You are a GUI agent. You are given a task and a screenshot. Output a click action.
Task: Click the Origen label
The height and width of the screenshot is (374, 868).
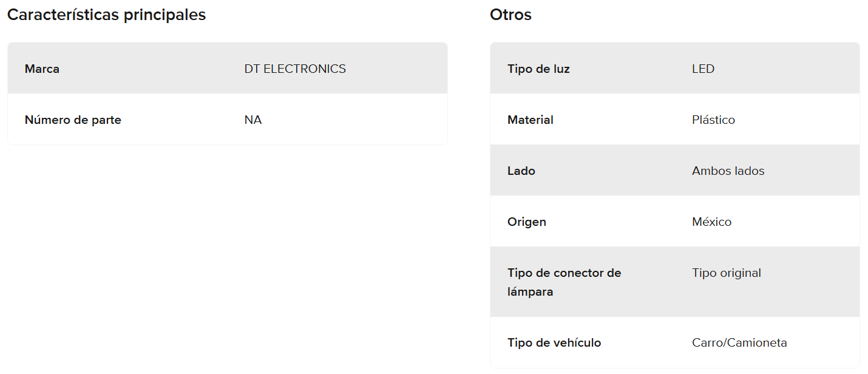pyautogui.click(x=526, y=222)
